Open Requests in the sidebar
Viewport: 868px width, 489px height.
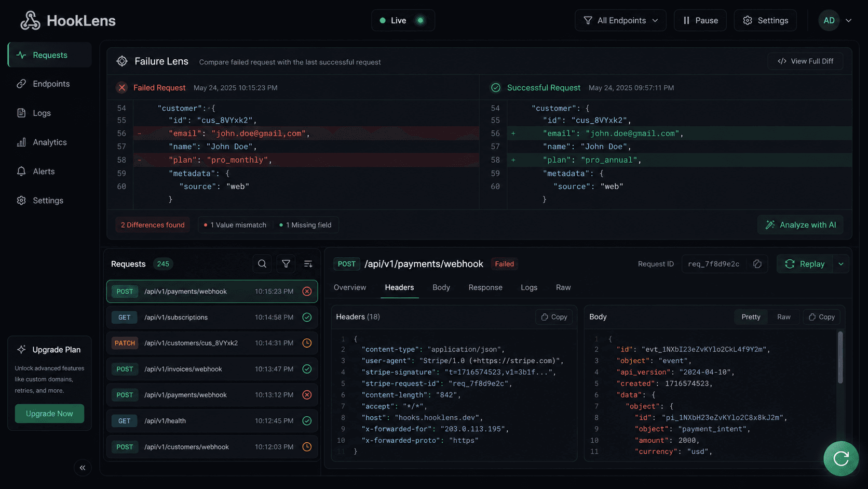tap(50, 55)
